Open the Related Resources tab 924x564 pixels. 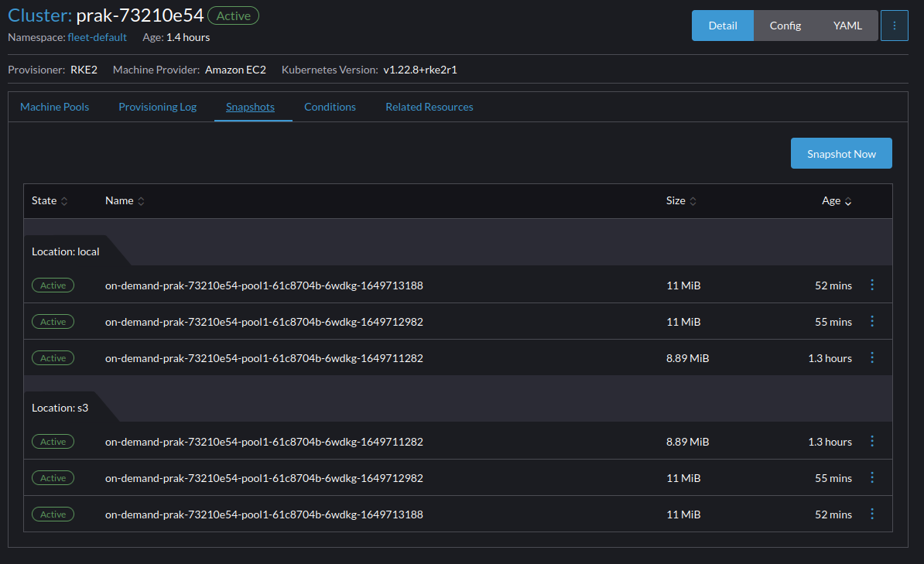(429, 107)
